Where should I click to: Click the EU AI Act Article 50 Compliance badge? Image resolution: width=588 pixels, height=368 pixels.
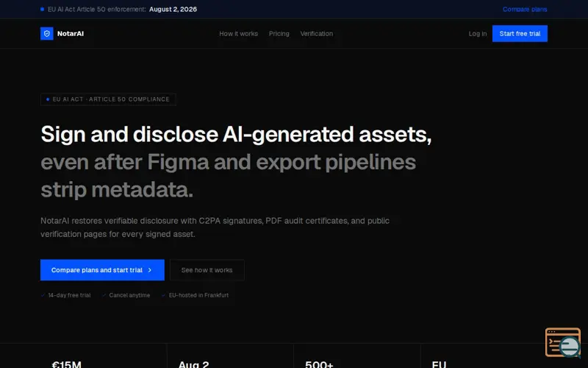click(108, 99)
